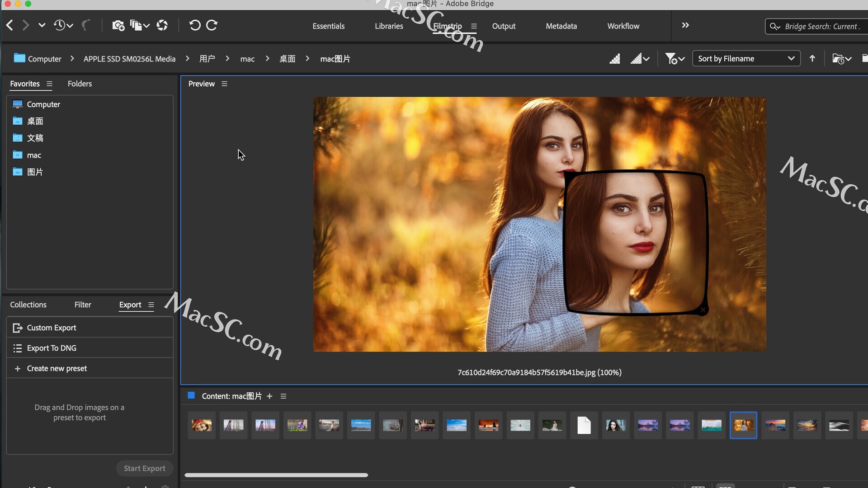The image size is (868, 488).
Task: Select the Export To DNG option
Action: click(x=51, y=348)
